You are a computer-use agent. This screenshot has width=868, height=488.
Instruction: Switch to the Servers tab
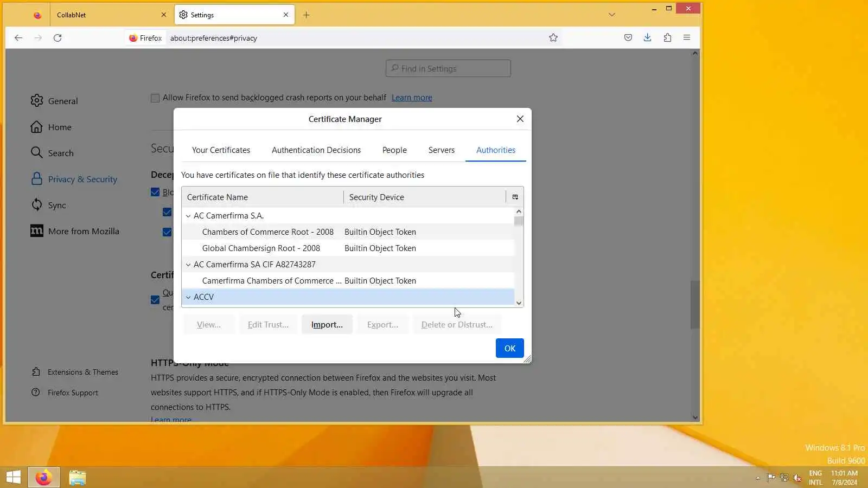pyautogui.click(x=442, y=150)
